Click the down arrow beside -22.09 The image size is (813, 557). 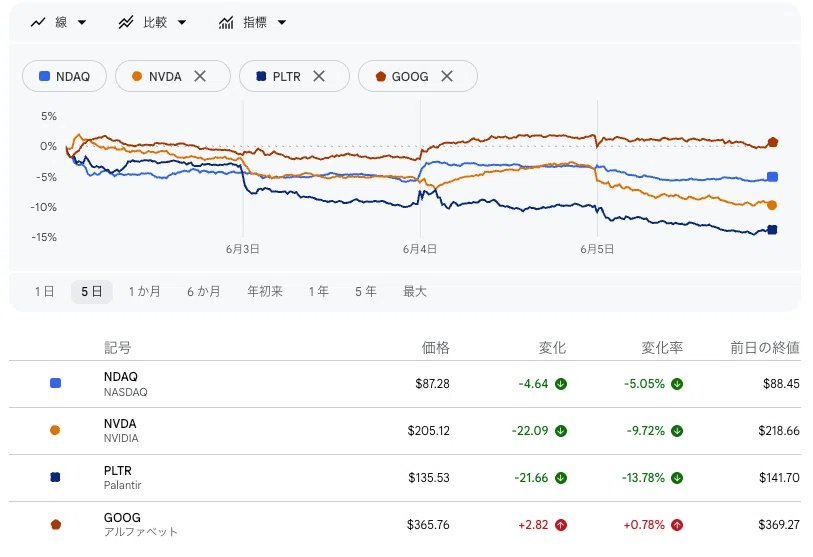[x=560, y=431]
